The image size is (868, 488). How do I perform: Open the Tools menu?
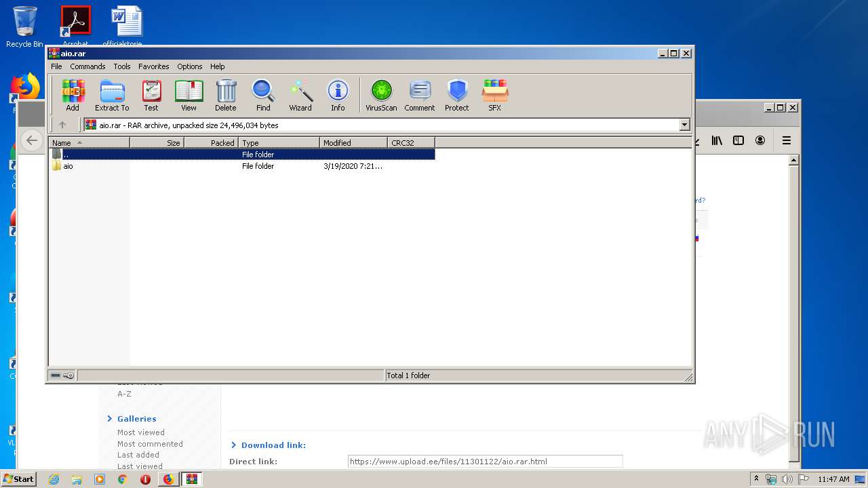122,66
